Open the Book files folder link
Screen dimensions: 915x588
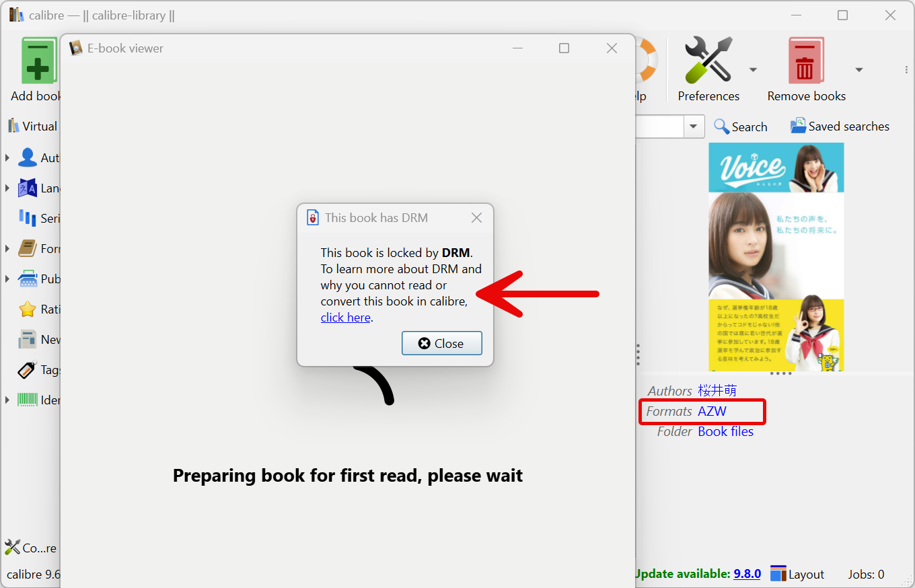click(x=725, y=431)
